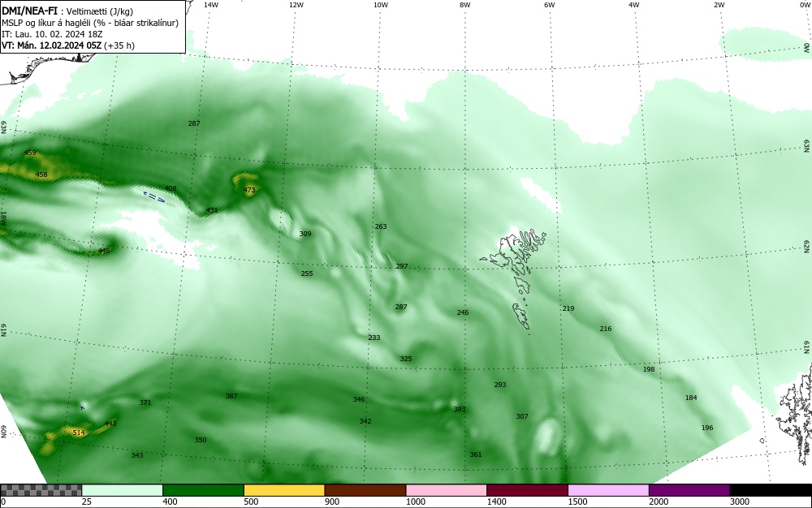Click the yellow 500–900 legend swatch

284,490
